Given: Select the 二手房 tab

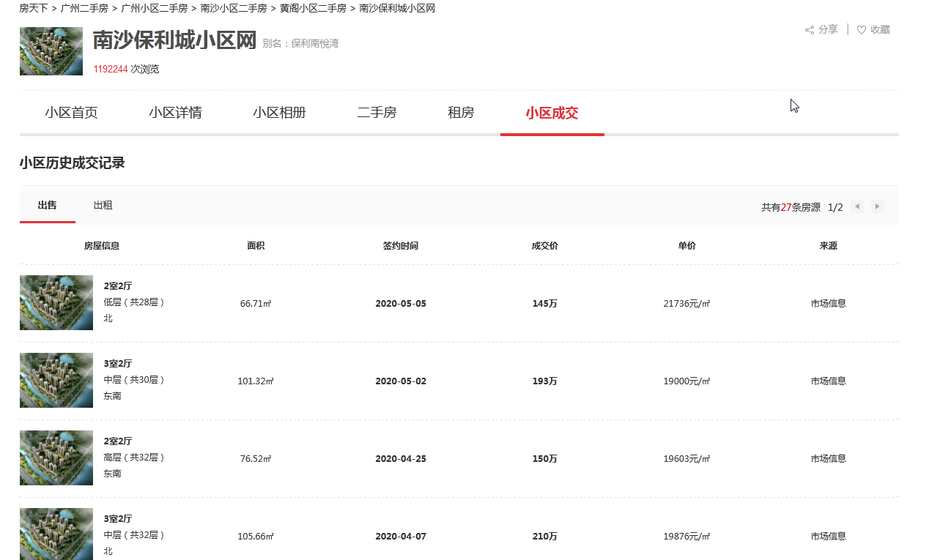Looking at the screenshot, I should (x=377, y=113).
